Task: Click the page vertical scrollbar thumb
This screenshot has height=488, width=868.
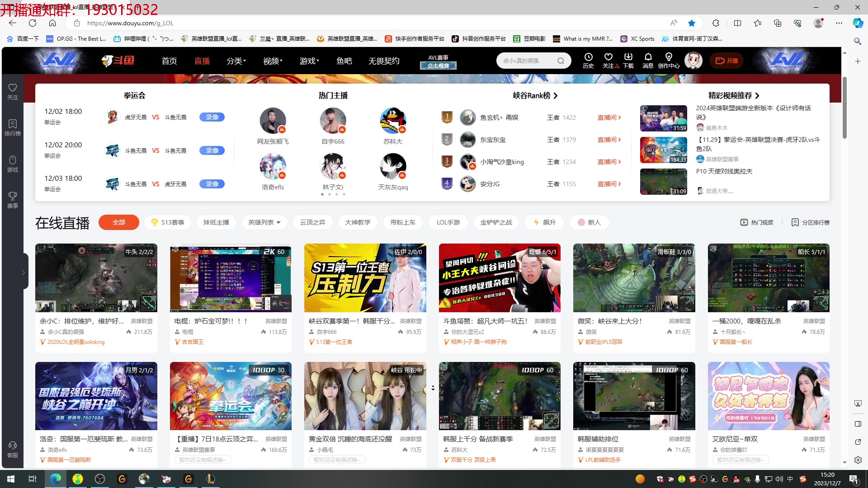Action: coord(844,108)
